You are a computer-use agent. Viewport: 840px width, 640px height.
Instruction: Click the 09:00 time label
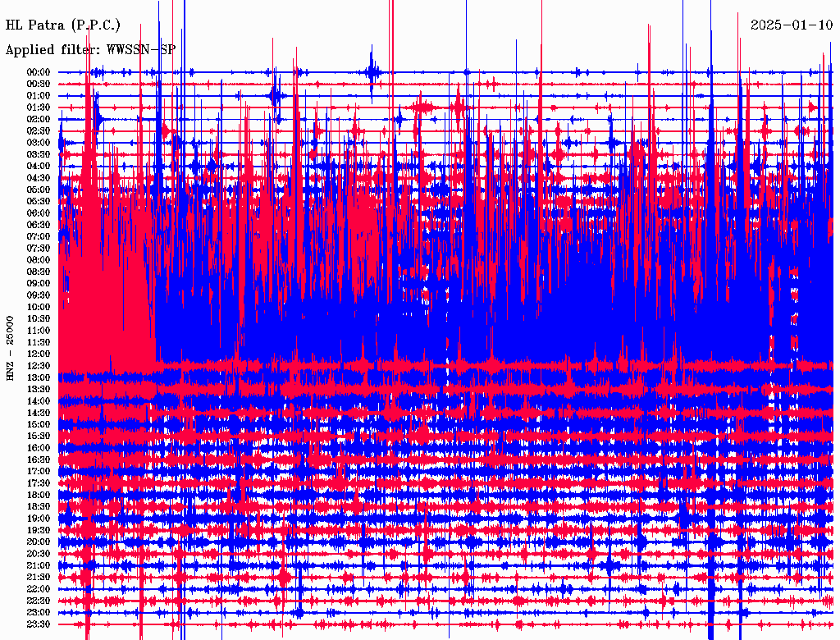click(x=39, y=284)
